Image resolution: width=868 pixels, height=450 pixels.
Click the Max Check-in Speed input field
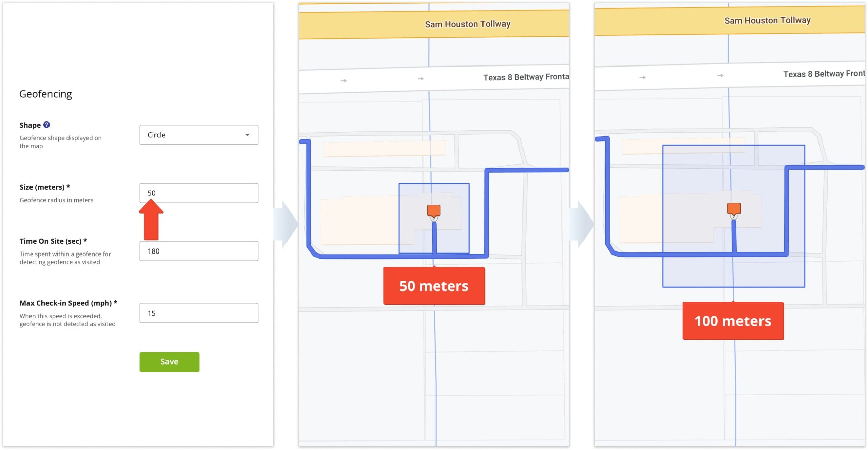pyautogui.click(x=199, y=313)
